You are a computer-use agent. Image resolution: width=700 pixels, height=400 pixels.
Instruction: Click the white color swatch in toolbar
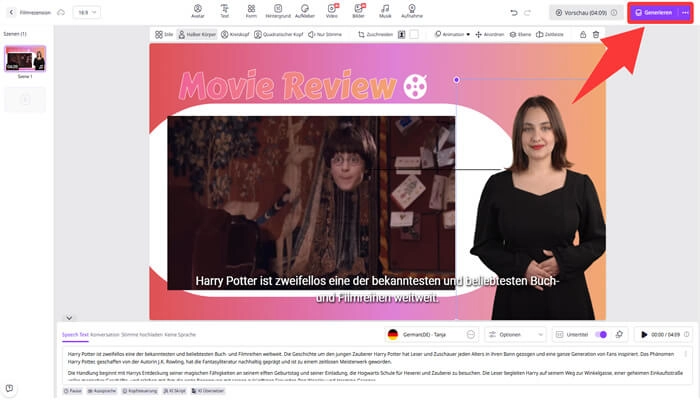(413, 34)
